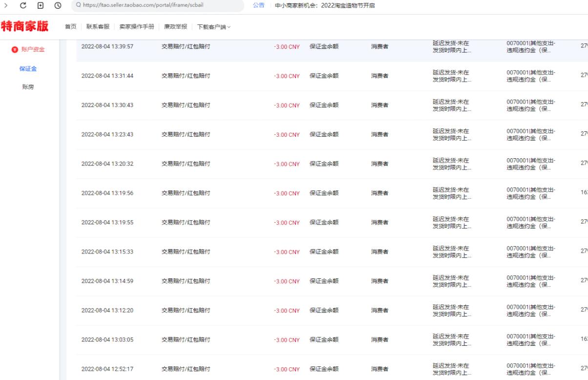Select 账户资金 in the sidebar
This screenshot has height=380, width=588.
pyautogui.click(x=32, y=49)
